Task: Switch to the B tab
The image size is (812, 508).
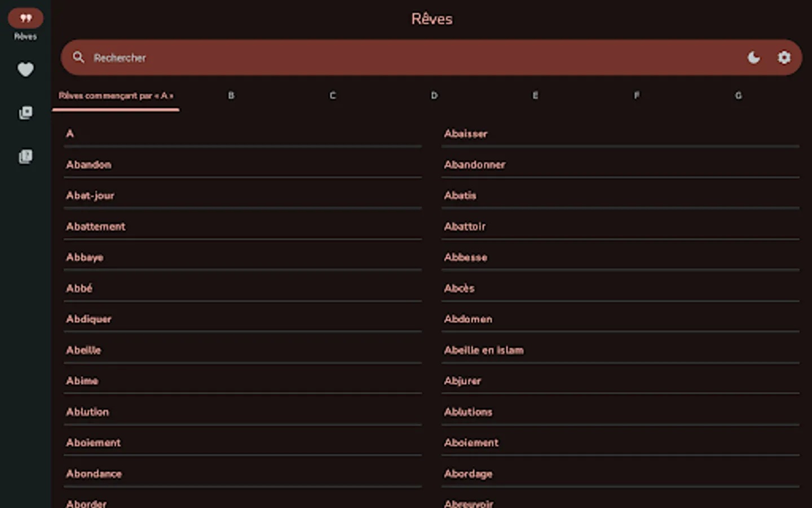Action: tap(231, 95)
